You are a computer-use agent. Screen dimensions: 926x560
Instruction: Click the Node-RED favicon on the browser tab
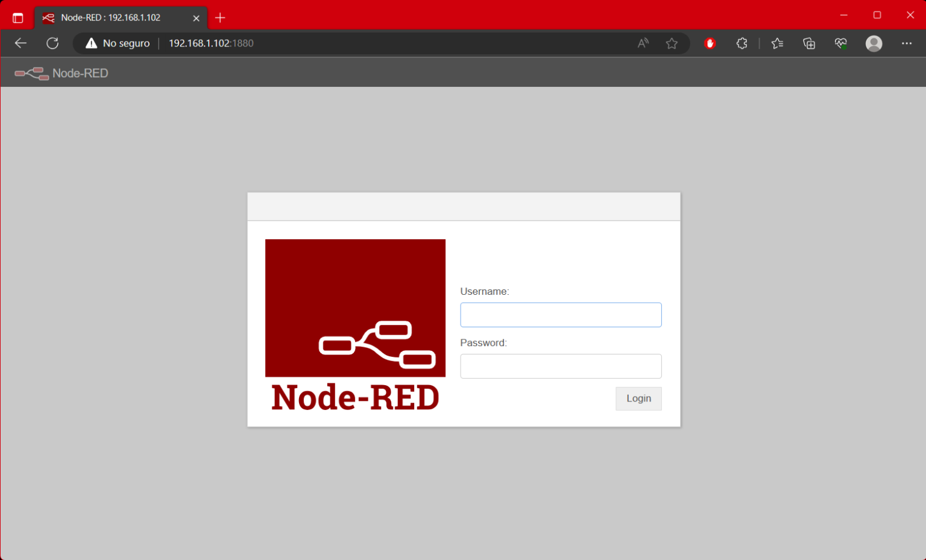point(48,17)
